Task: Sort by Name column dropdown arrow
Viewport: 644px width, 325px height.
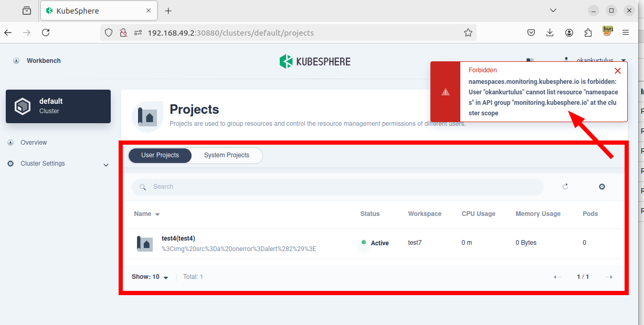Action: (x=157, y=214)
